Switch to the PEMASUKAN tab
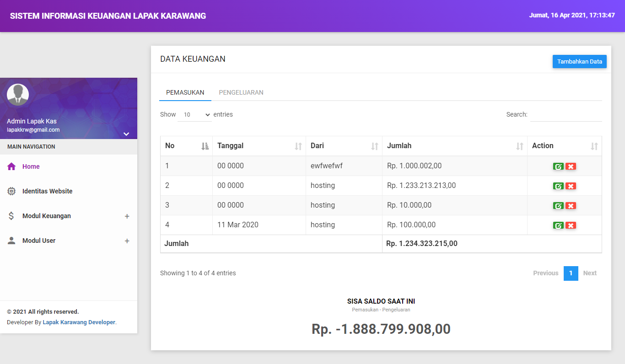Image resolution: width=625 pixels, height=364 pixels. tap(185, 92)
